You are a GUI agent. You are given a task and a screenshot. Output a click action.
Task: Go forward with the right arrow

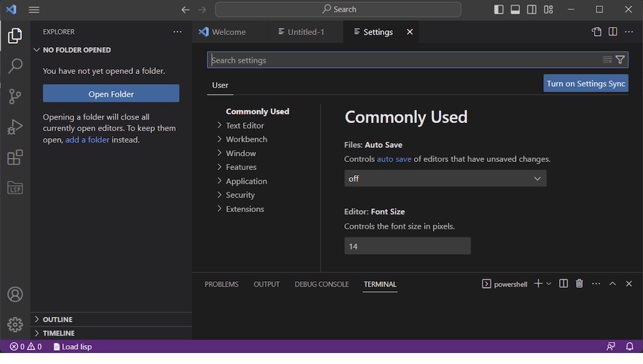coord(202,9)
